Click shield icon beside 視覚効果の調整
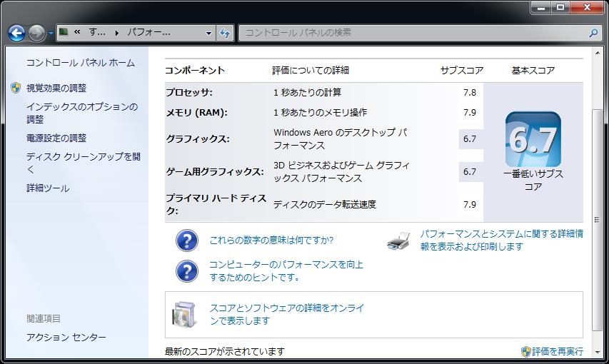Viewport: 609px width, 364px height. pyautogui.click(x=16, y=88)
